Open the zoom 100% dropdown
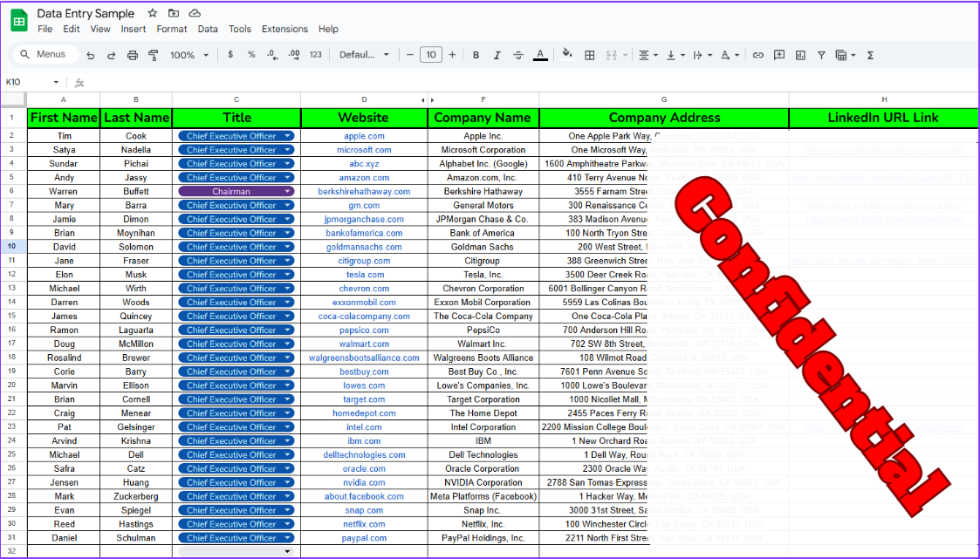The image size is (980, 559). click(x=188, y=55)
